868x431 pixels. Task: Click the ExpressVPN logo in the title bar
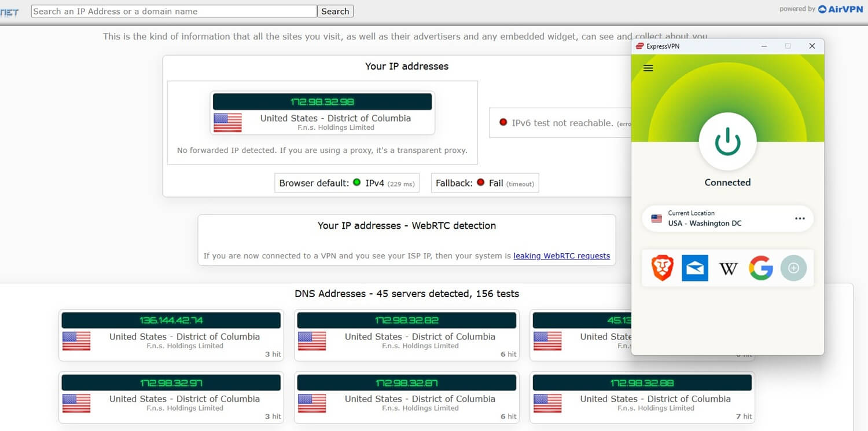pos(640,46)
